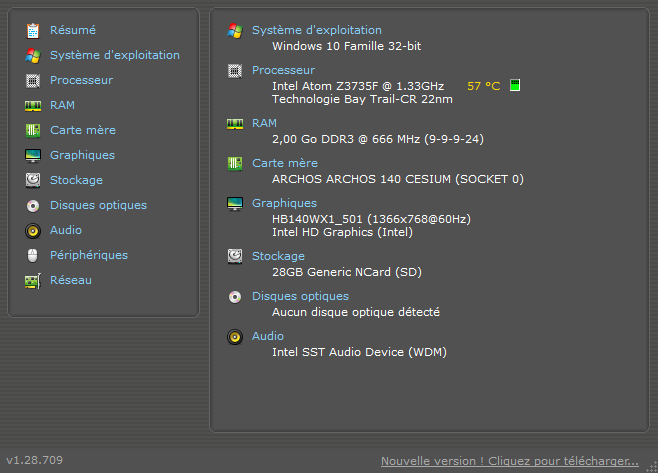Click the Windows flag icon in summary panel
The height and width of the screenshot is (473, 658).
tap(235, 31)
